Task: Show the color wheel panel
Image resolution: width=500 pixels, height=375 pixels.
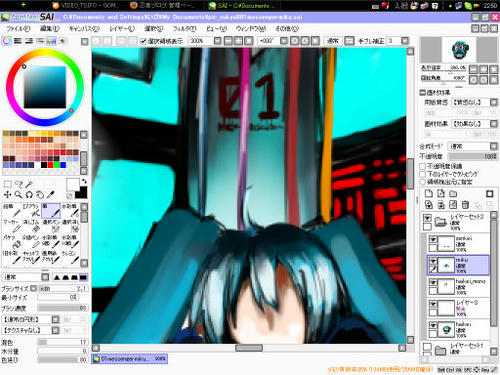Action: point(7,41)
